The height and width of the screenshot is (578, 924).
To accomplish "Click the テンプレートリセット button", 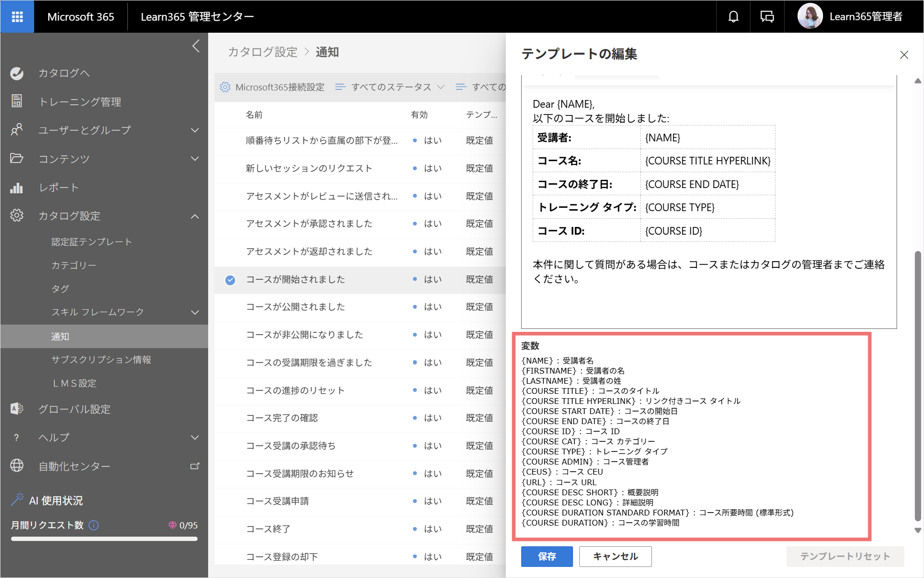I will tap(845, 556).
